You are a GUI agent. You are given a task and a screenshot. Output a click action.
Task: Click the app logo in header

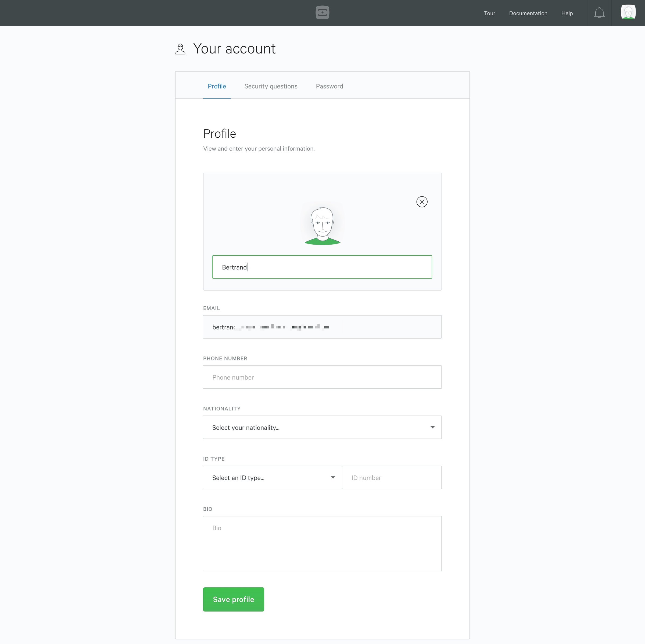(x=322, y=13)
